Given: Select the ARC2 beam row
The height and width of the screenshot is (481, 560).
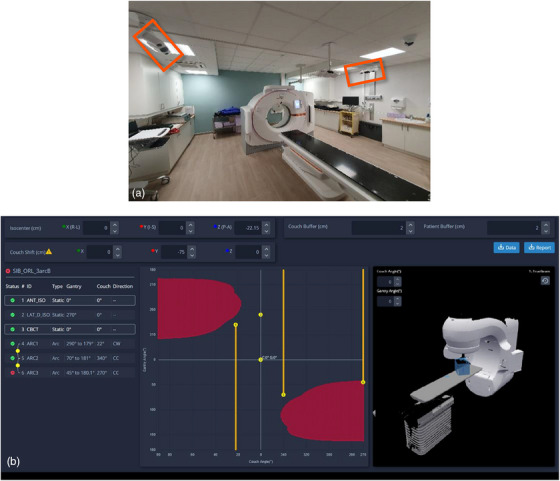Looking at the screenshot, I should pos(70,358).
